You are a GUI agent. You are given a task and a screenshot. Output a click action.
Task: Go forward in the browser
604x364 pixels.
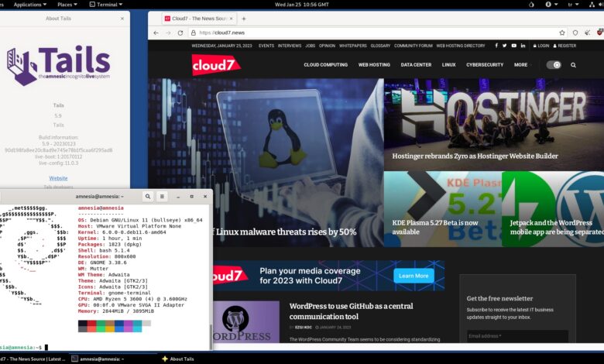point(168,33)
